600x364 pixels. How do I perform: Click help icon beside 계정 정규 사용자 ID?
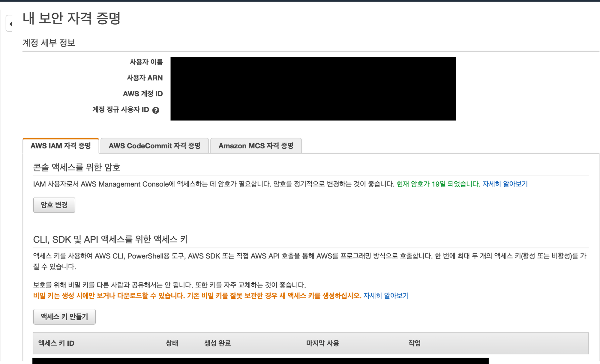[x=156, y=110]
